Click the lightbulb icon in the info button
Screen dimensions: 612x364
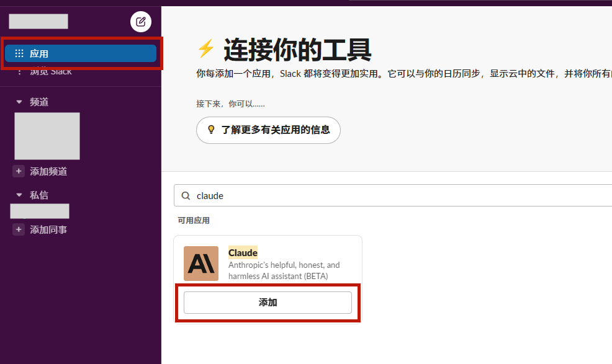click(x=211, y=130)
